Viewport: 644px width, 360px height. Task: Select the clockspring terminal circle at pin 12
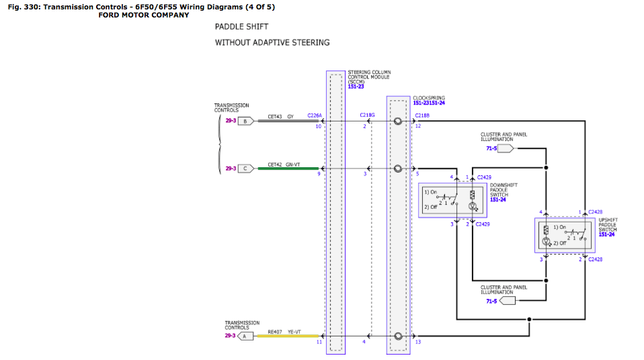coord(398,122)
